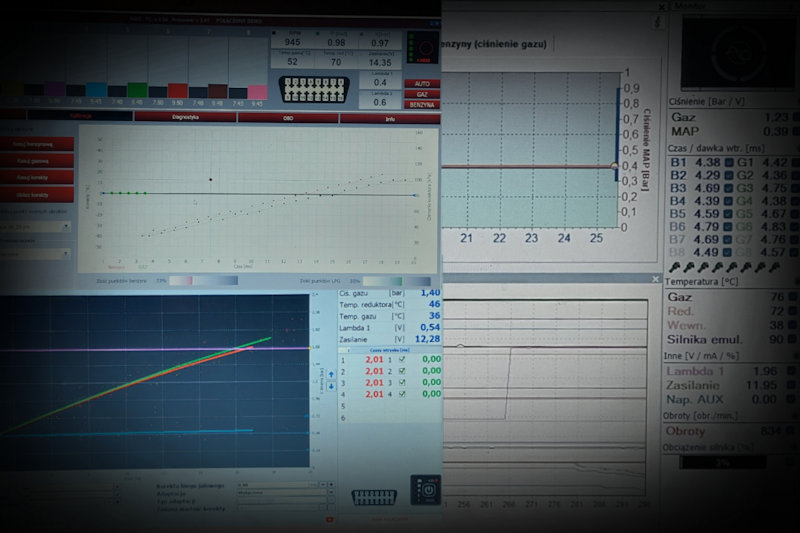Click the Lambda 1 value 0.4
This screenshot has height=533, width=800.
[380, 83]
